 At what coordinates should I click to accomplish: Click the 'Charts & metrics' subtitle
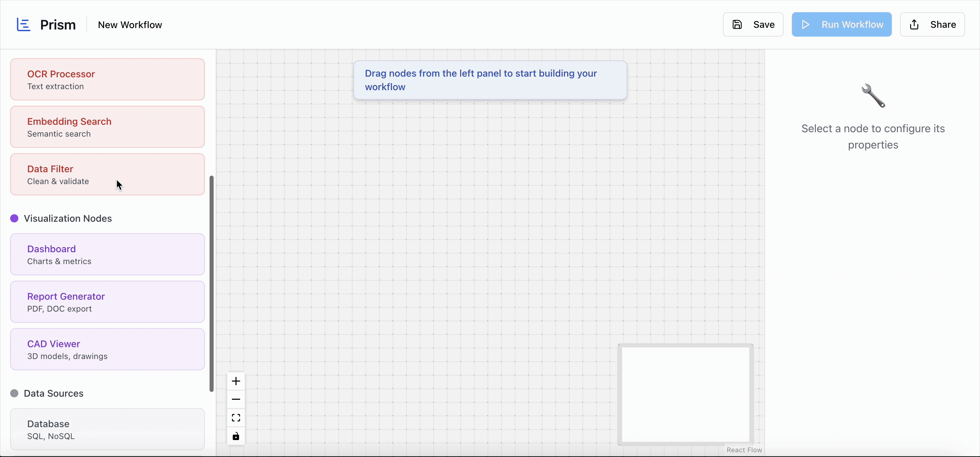click(x=59, y=261)
